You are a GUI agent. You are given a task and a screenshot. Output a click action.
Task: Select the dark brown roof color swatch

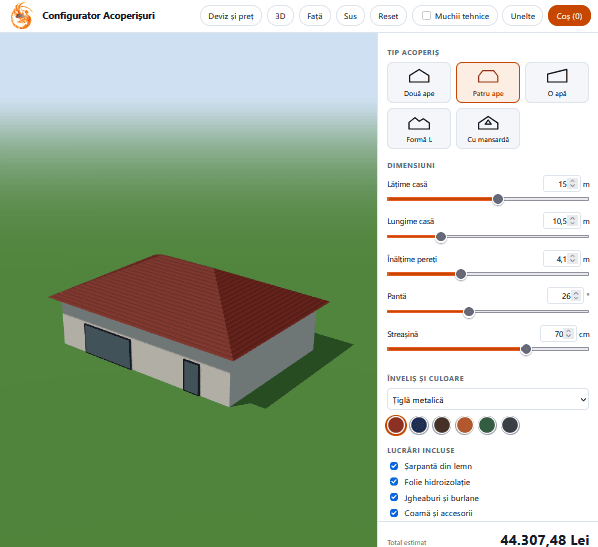point(442,425)
